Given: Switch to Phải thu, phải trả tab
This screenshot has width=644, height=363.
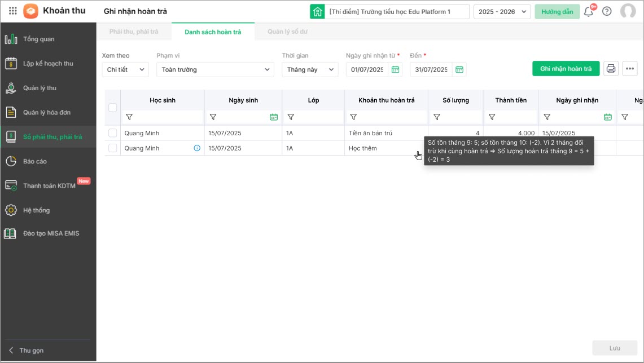Looking at the screenshot, I should (x=134, y=32).
